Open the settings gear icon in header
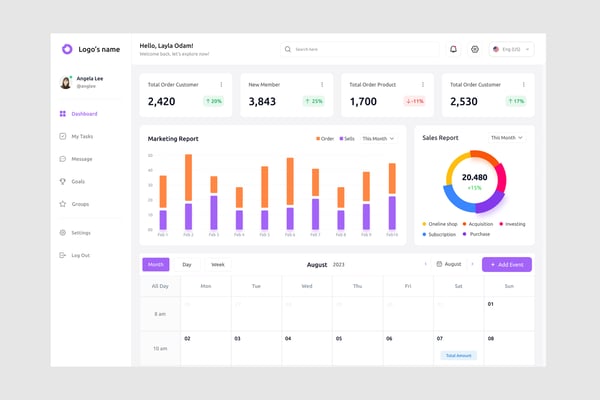The height and width of the screenshot is (400, 600). tap(474, 49)
